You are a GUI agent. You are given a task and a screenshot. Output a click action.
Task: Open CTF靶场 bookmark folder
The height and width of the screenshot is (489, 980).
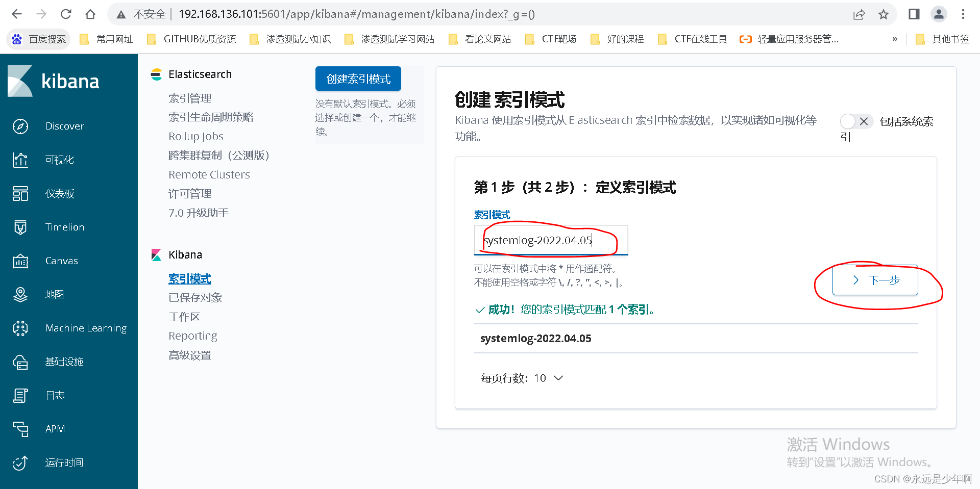[551, 39]
